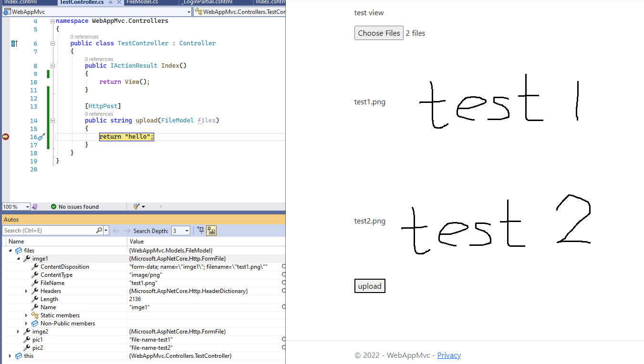Collapse the imge1 node in Autos
The width and height of the screenshot is (644, 364).
(x=18, y=259)
